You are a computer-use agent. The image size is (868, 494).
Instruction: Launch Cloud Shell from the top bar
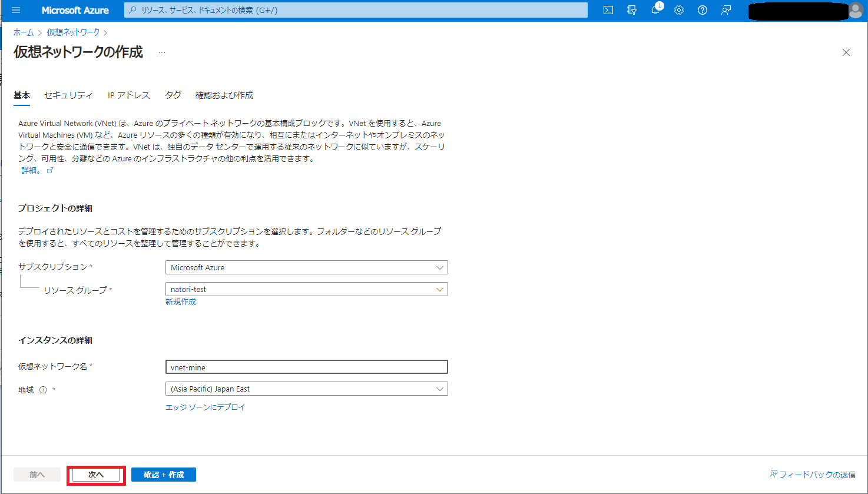point(608,10)
